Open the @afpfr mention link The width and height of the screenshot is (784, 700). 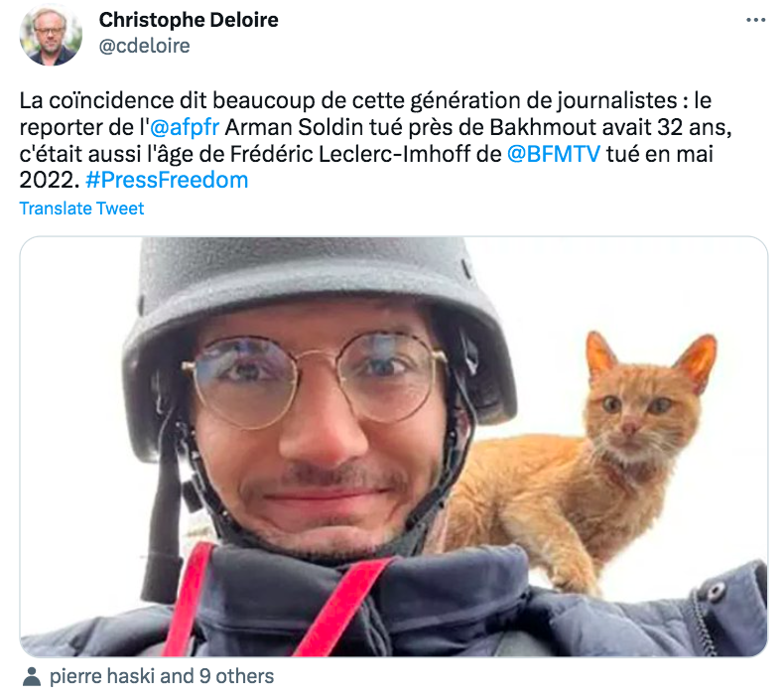coord(185,127)
